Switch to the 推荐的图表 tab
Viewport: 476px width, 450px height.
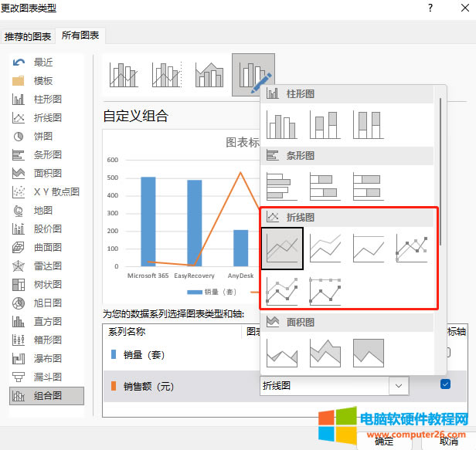(x=28, y=36)
